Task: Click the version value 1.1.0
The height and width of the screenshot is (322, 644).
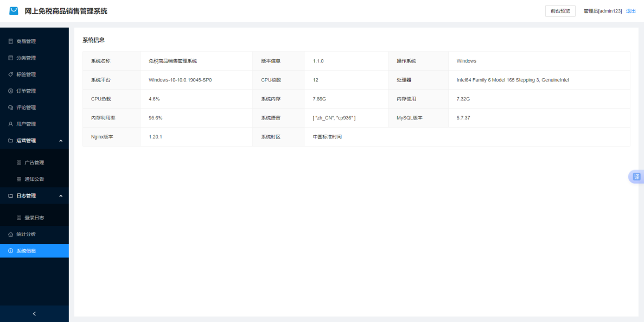Action: pos(318,61)
